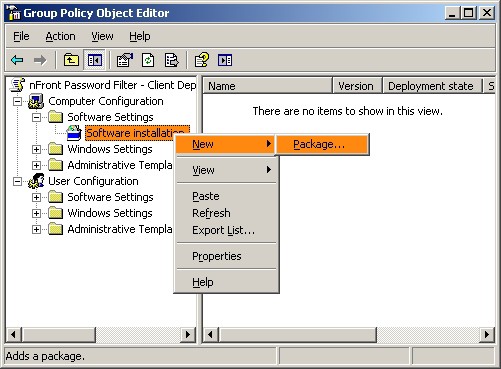Choose Paste from the context menu

tap(226, 196)
